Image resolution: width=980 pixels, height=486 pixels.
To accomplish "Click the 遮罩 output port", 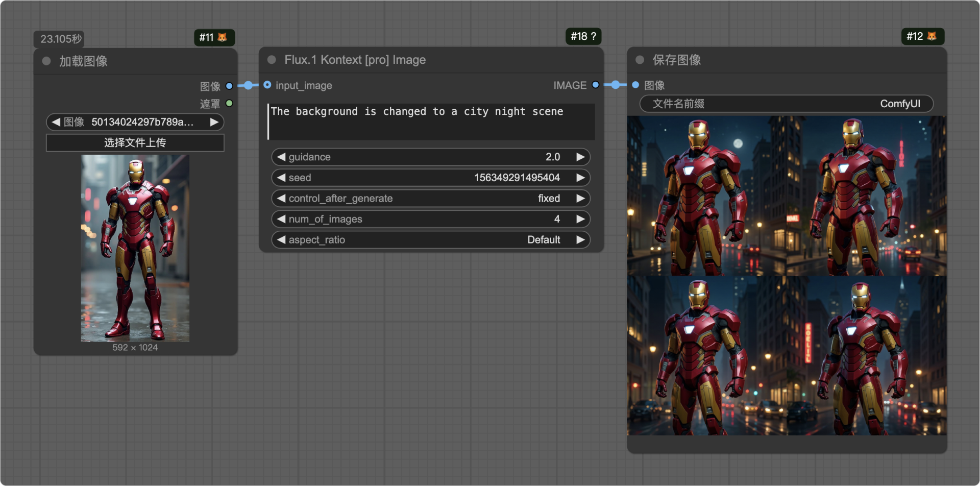I will (229, 103).
